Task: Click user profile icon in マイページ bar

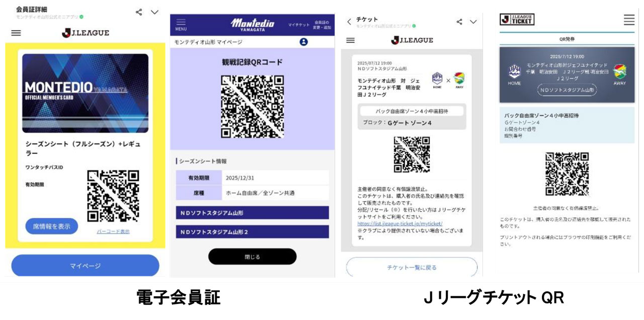Action: [x=303, y=42]
